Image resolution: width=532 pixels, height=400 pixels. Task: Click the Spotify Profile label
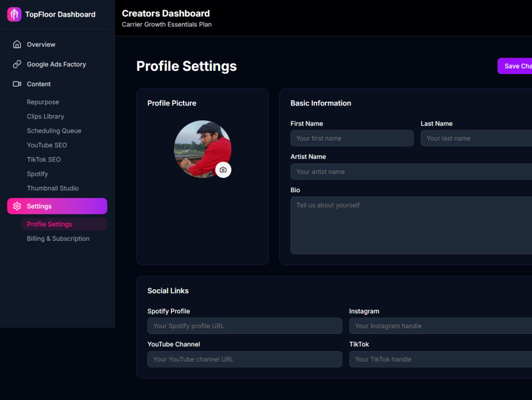(169, 312)
